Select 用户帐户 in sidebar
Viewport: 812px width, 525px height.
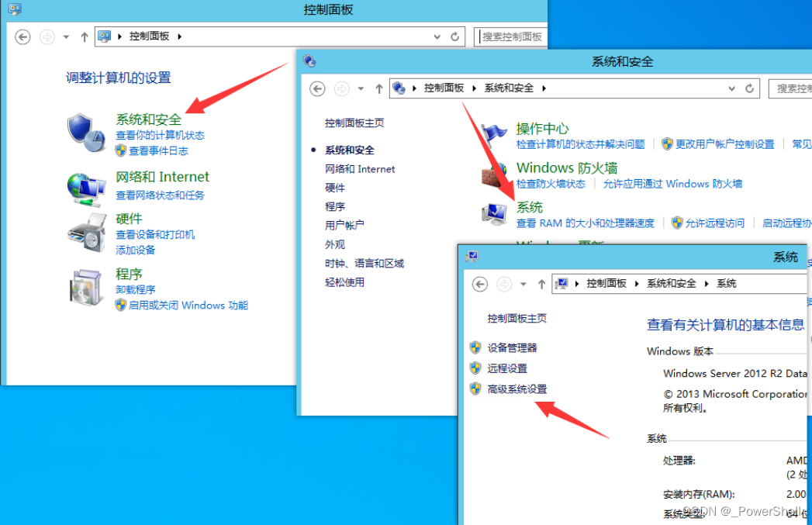344,225
